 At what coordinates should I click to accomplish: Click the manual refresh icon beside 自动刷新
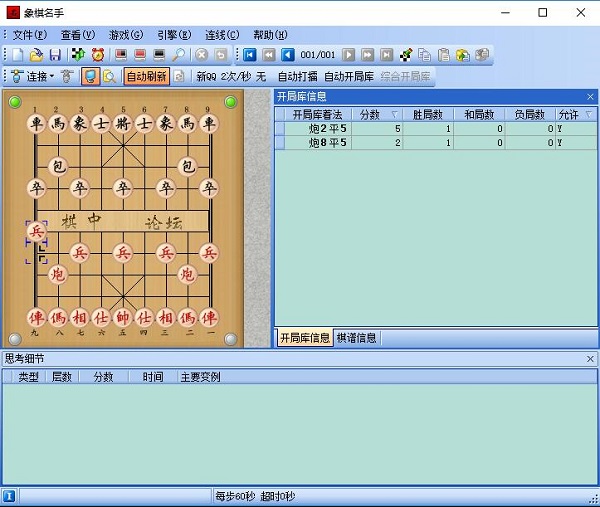pyautogui.click(x=179, y=77)
